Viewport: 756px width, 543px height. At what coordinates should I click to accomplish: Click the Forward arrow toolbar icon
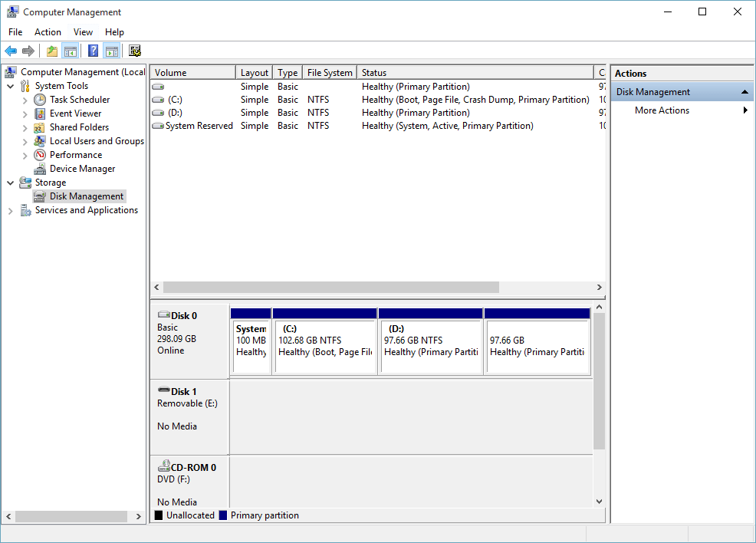28,51
